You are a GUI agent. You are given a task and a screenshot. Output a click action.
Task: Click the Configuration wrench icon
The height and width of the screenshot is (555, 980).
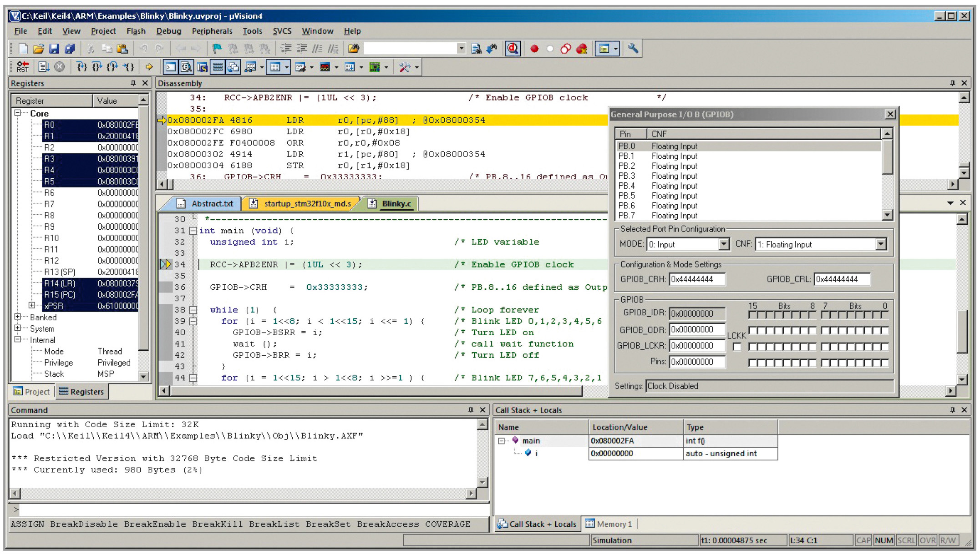coord(633,49)
